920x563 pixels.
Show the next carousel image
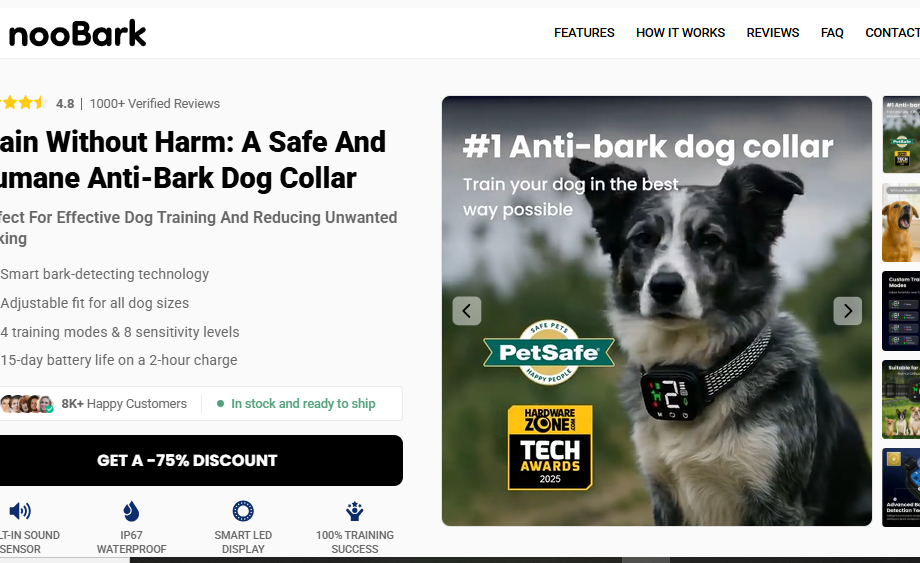coord(847,311)
